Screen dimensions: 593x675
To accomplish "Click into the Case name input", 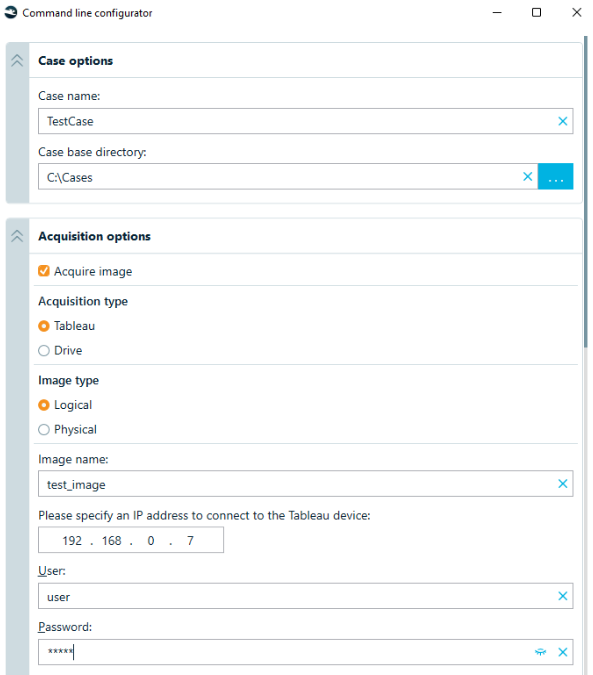I will point(297,121).
